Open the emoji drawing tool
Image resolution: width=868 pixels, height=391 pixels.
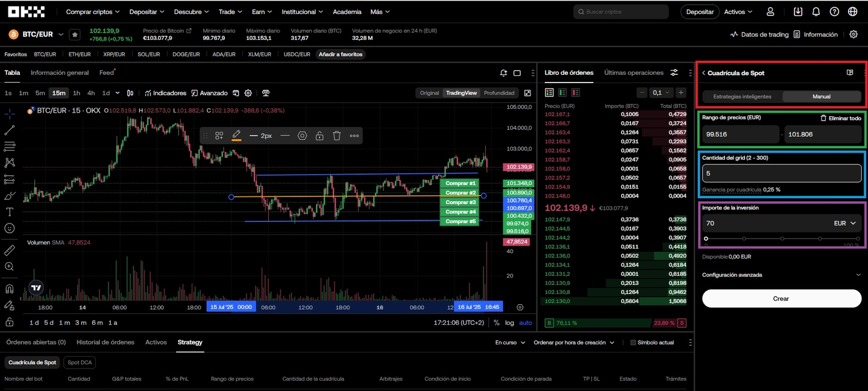click(x=10, y=228)
